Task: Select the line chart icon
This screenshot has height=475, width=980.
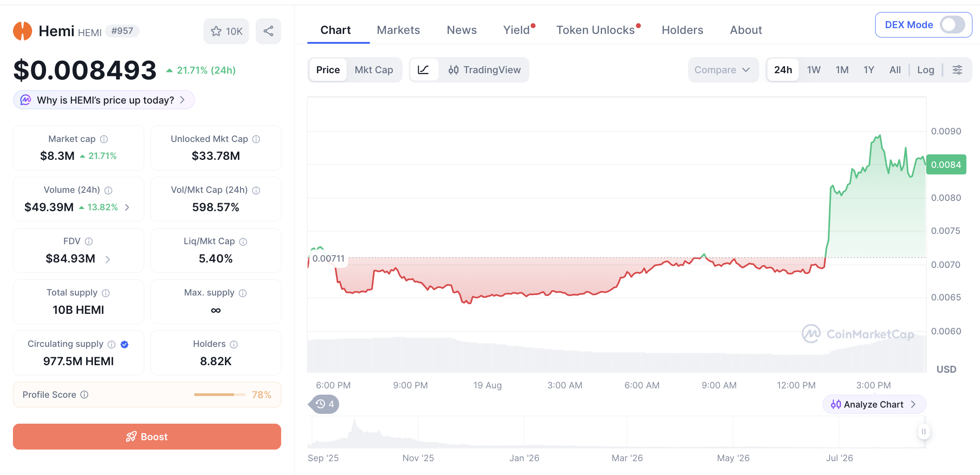Action: click(423, 70)
